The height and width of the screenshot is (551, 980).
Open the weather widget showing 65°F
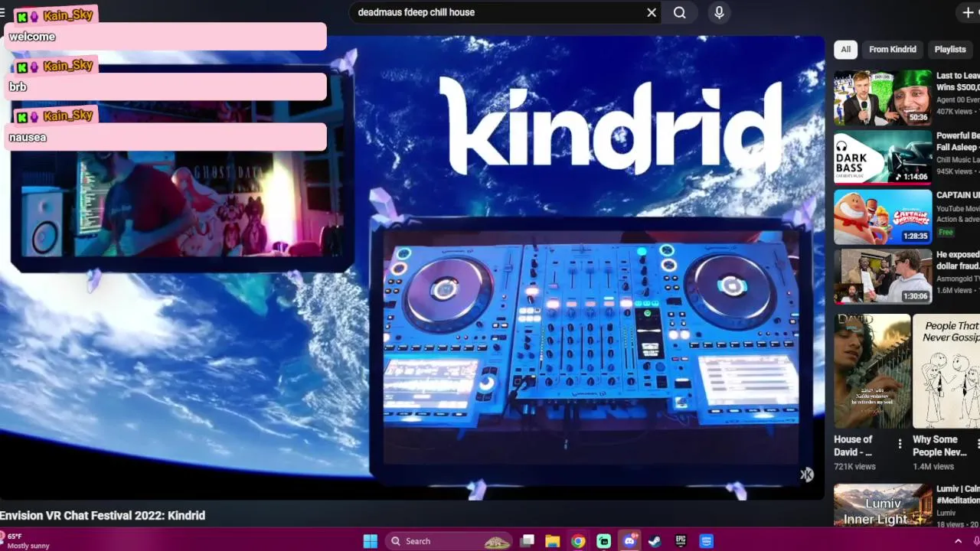point(26,541)
